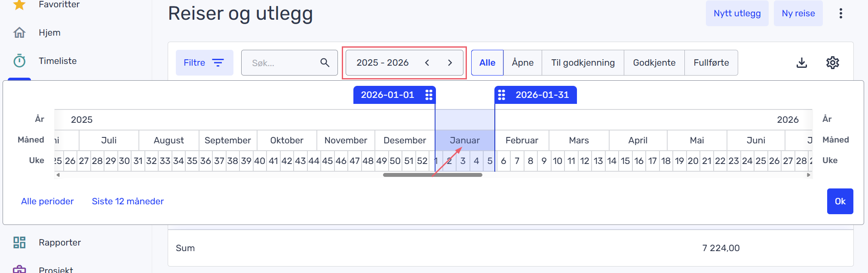Grab the 2026-01-01 start date handle

[x=429, y=95]
